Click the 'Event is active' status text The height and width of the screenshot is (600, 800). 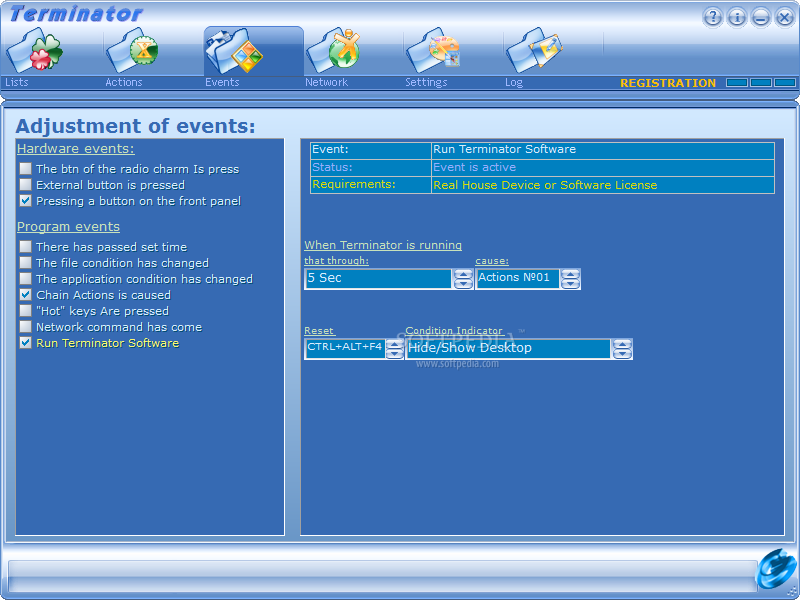(474, 167)
